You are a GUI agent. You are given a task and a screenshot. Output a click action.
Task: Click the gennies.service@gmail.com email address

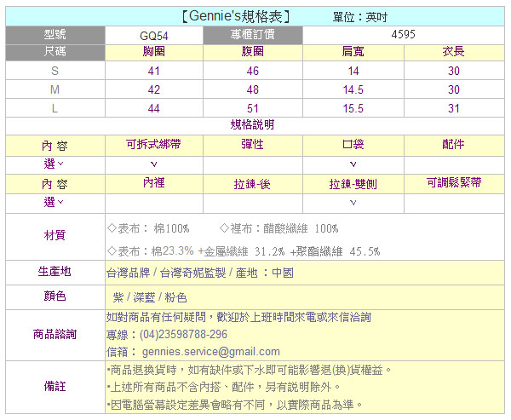point(211,352)
